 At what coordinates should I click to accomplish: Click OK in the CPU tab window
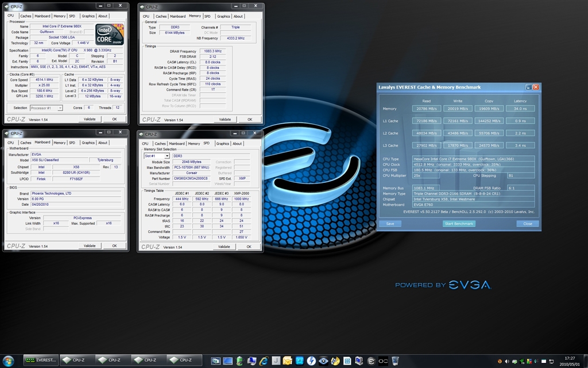(114, 119)
